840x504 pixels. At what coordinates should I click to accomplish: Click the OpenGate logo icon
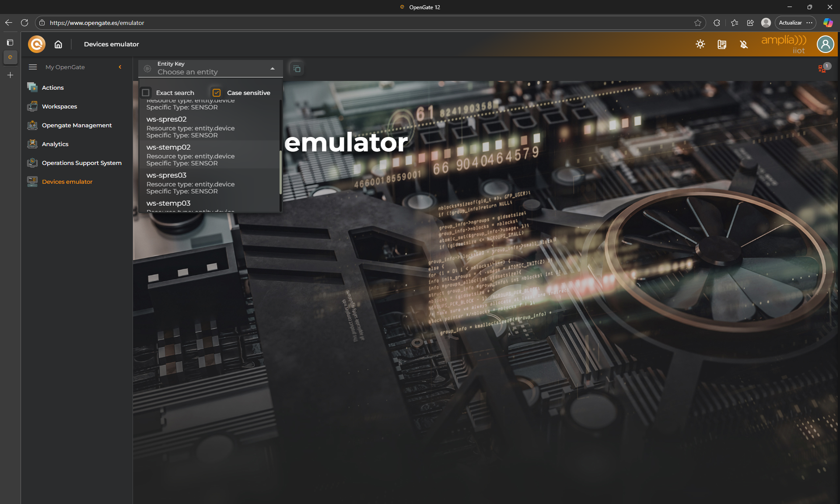pyautogui.click(x=37, y=44)
